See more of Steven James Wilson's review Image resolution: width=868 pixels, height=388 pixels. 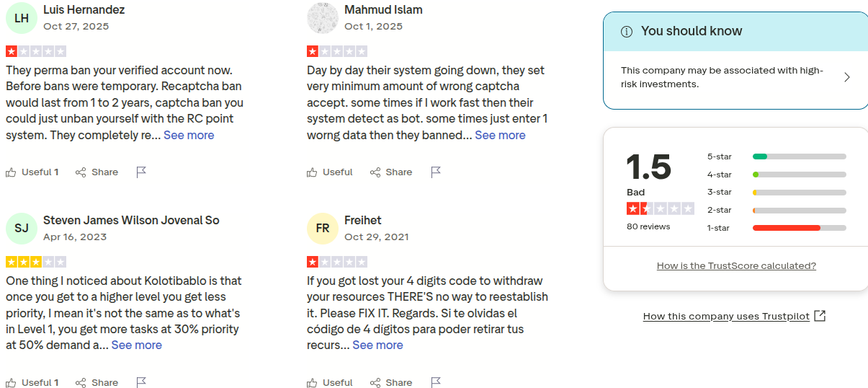(x=137, y=345)
